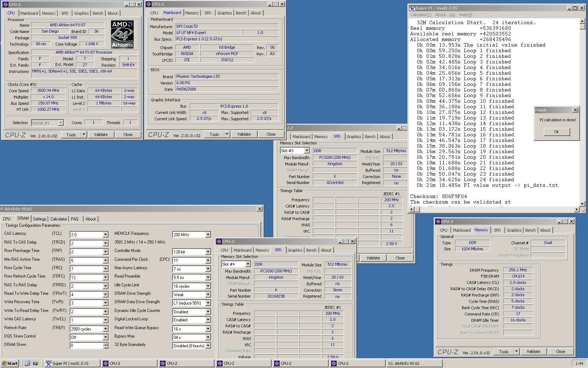This screenshot has height=368, width=588.
Task: Click the Start button icon on the taskbar
Action: (10, 363)
